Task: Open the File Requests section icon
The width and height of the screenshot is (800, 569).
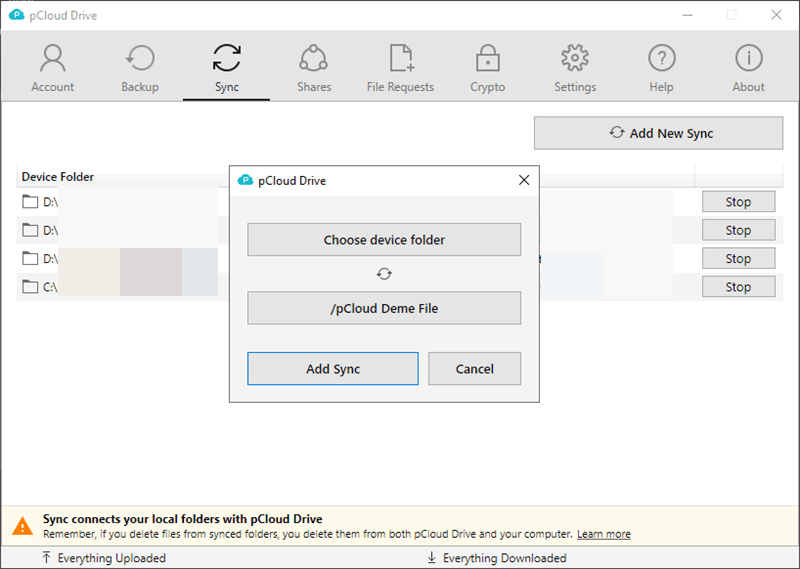Action: [402, 58]
